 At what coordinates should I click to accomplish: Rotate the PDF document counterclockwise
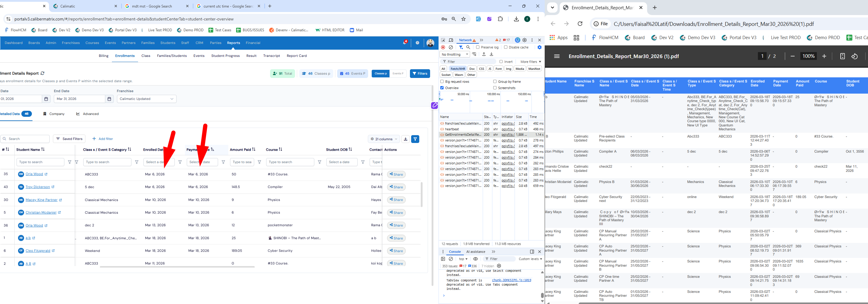[x=854, y=56]
